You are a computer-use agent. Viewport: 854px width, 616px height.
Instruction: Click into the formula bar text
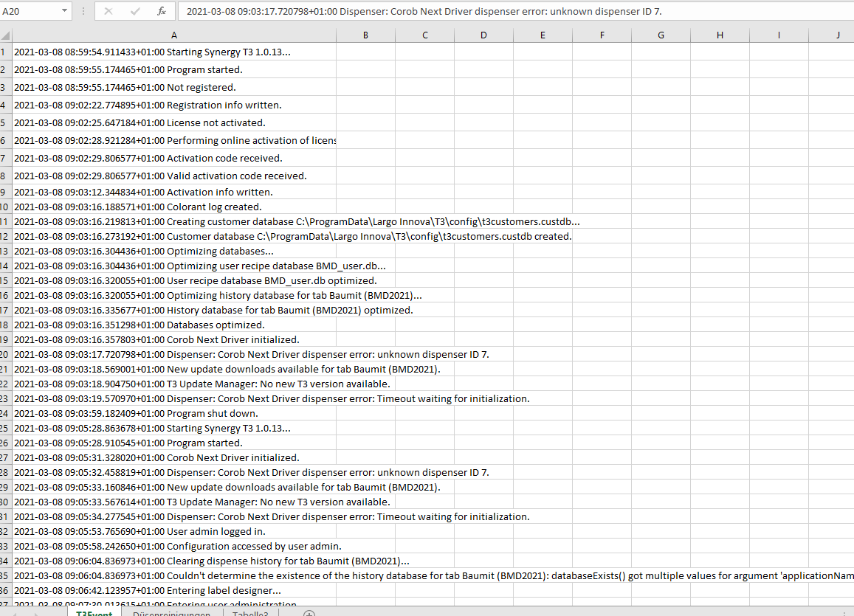point(517,11)
